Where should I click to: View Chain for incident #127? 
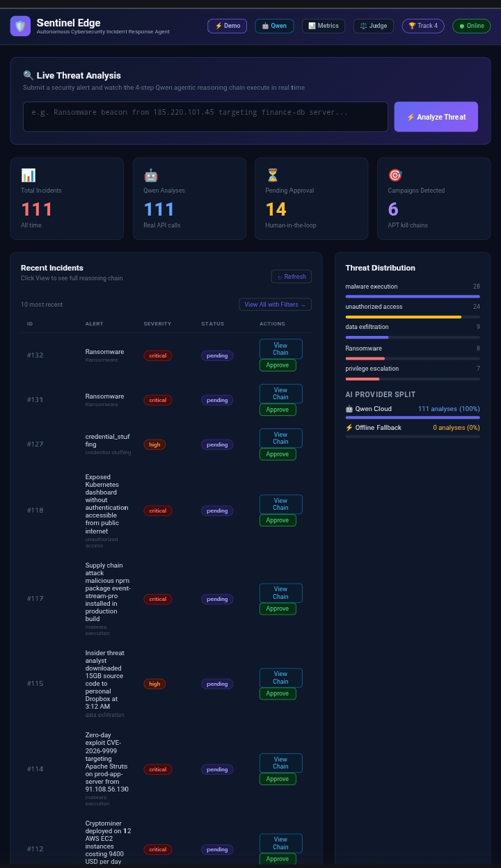(280, 437)
